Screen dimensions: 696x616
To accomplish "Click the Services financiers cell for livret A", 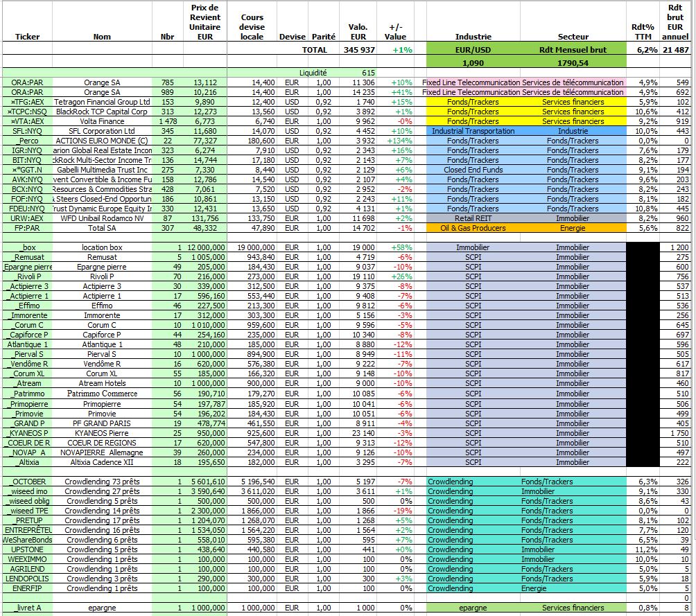I will [x=573, y=608].
